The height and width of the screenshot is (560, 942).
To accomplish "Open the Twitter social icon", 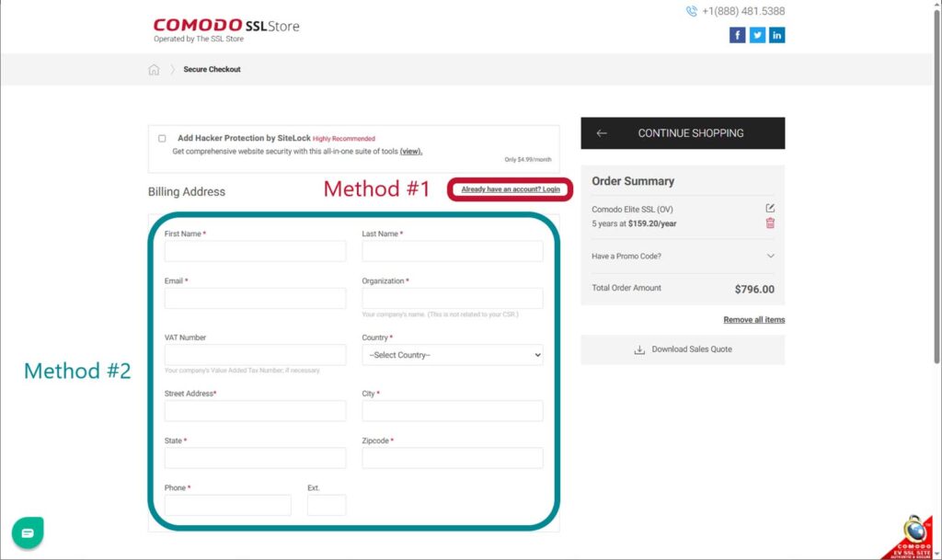I will pos(757,35).
